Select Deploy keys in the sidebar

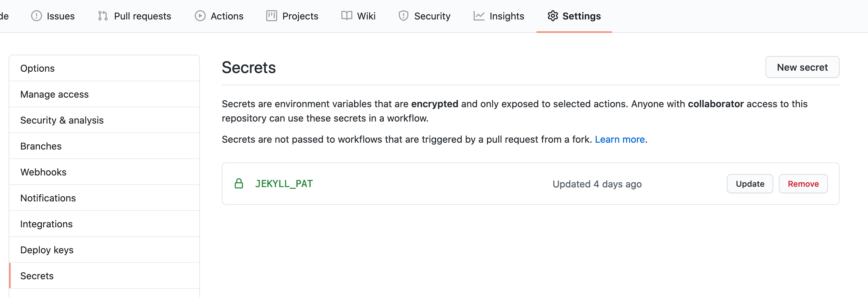47,250
